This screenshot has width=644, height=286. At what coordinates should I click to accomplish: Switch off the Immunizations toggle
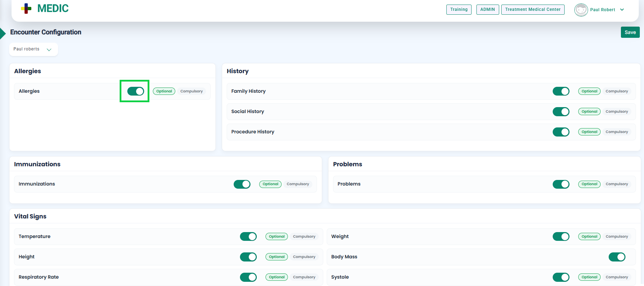tap(242, 184)
